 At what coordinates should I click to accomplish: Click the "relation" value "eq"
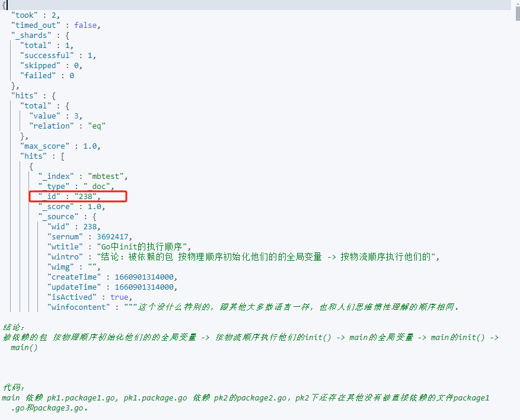click(96, 126)
